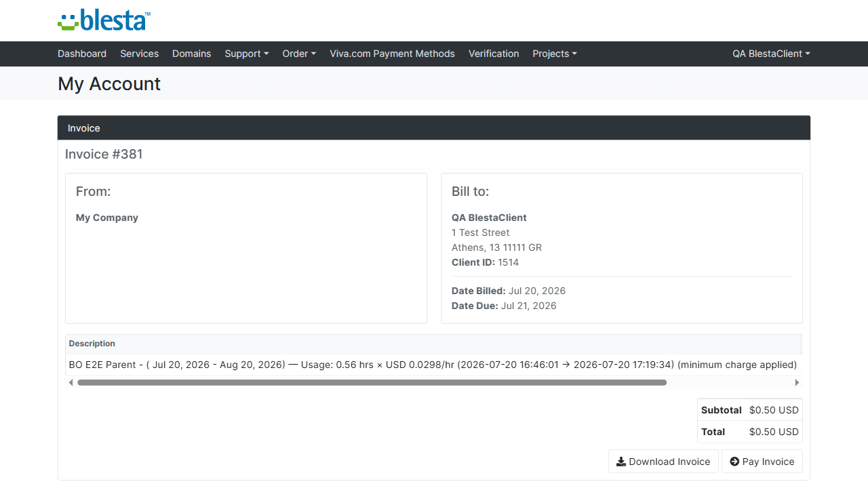Open the Domains page
The image size is (868, 488).
click(191, 54)
